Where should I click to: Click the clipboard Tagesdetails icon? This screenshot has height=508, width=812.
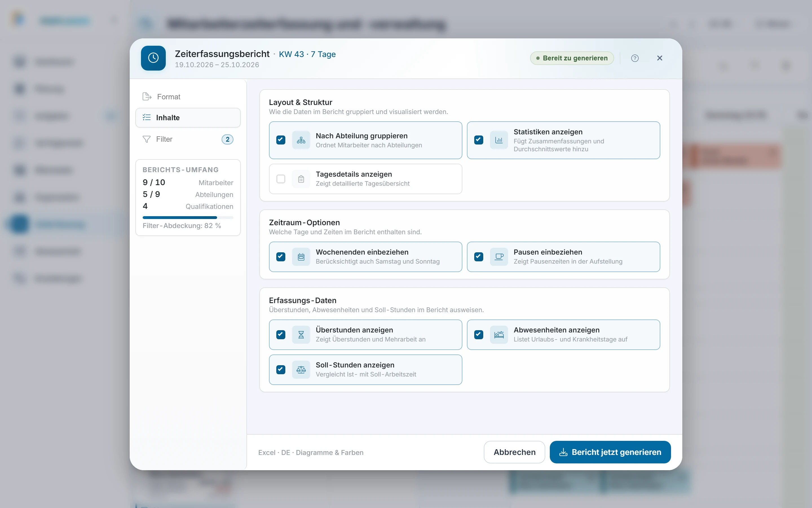(301, 179)
